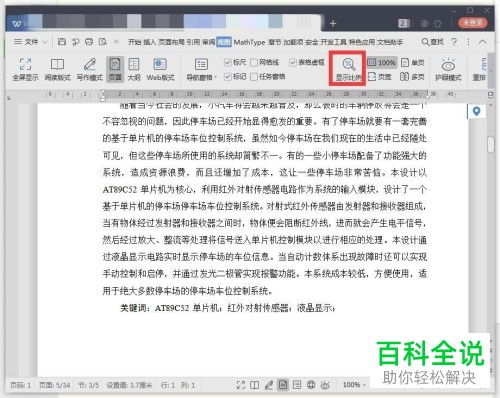Open the 页面布局 Page Layout tab
Viewport: 500px width, 398px height.
(171, 42)
